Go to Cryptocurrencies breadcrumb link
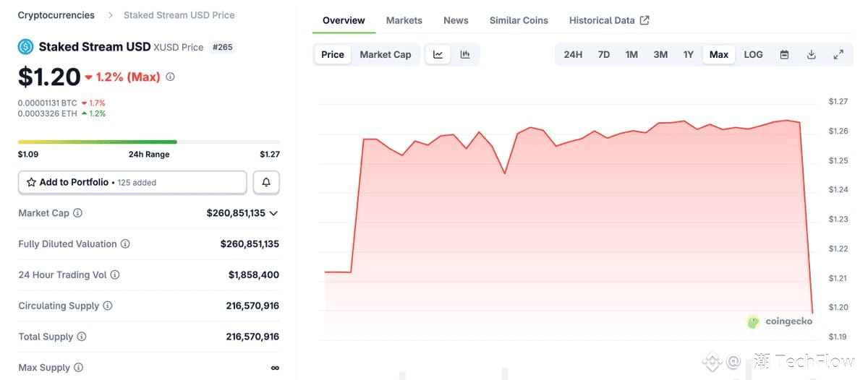Viewport: 868px width, 380px height. pyautogui.click(x=56, y=15)
